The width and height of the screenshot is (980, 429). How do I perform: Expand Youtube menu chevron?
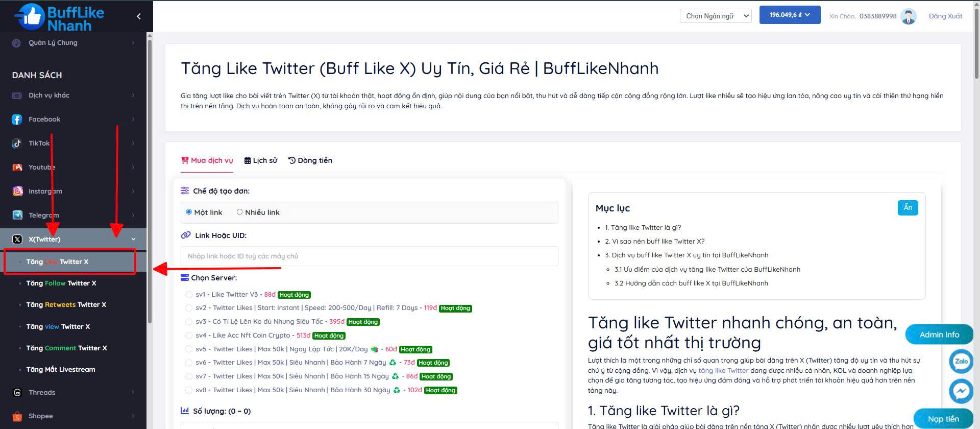tap(133, 168)
